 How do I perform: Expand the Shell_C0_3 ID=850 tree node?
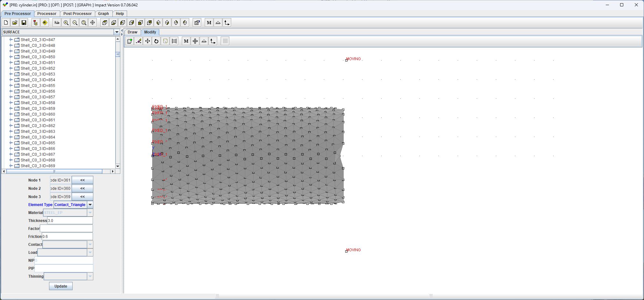[11, 57]
